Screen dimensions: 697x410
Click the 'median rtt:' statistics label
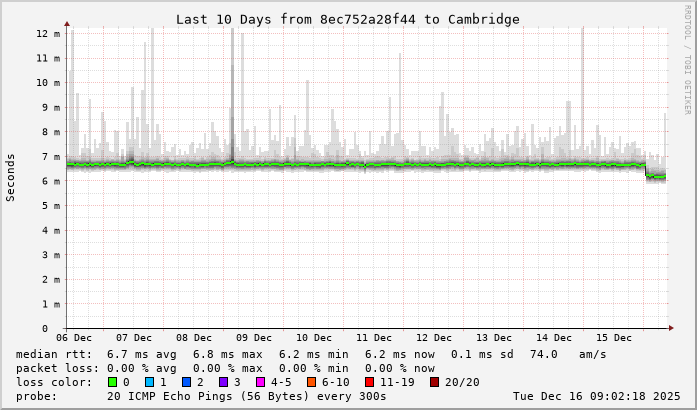[53, 354]
